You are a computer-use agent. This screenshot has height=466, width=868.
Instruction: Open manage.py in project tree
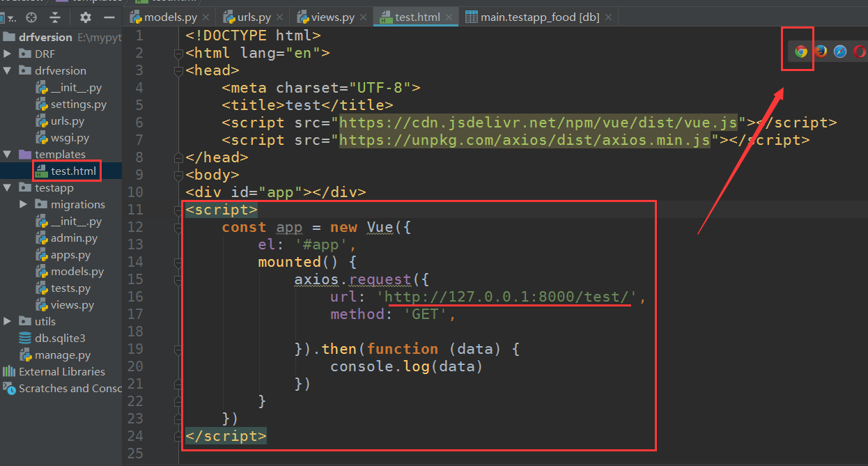click(63, 355)
